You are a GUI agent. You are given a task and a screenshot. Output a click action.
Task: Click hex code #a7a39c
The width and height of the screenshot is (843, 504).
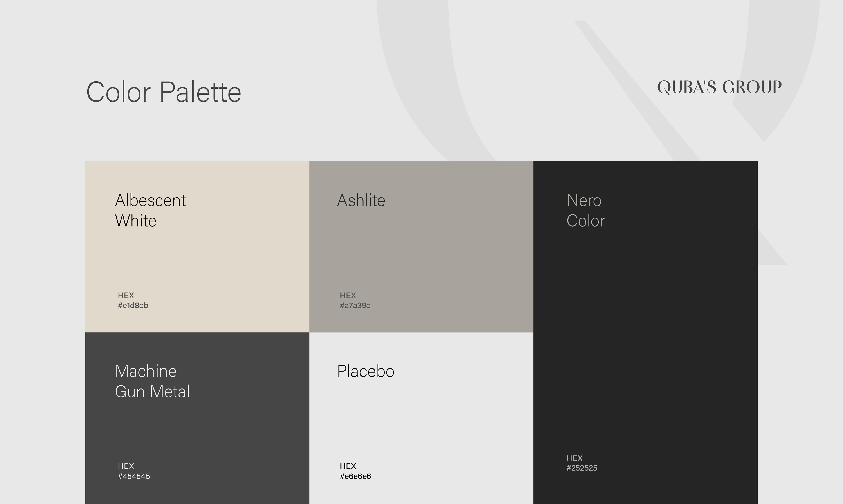pos(355,305)
